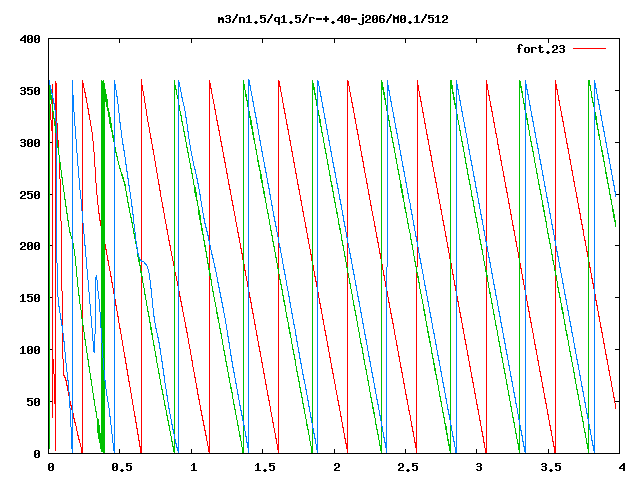Click x-axis label 2
The height and width of the screenshot is (480, 640).
pyautogui.click(x=336, y=467)
